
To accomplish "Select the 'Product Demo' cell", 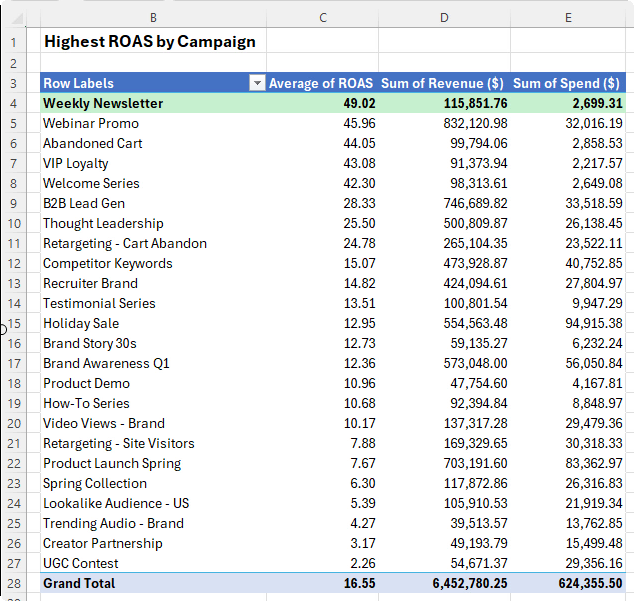I will pyautogui.click(x=153, y=383).
